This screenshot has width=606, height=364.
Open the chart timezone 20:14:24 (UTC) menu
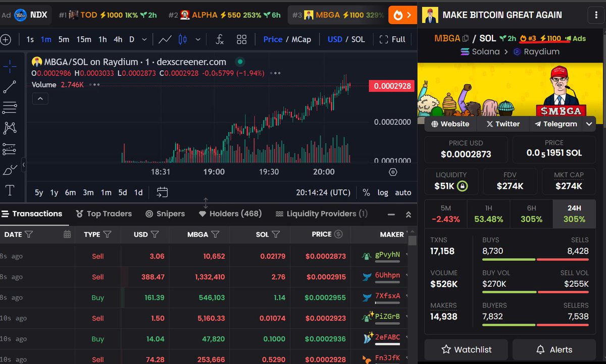pos(323,192)
